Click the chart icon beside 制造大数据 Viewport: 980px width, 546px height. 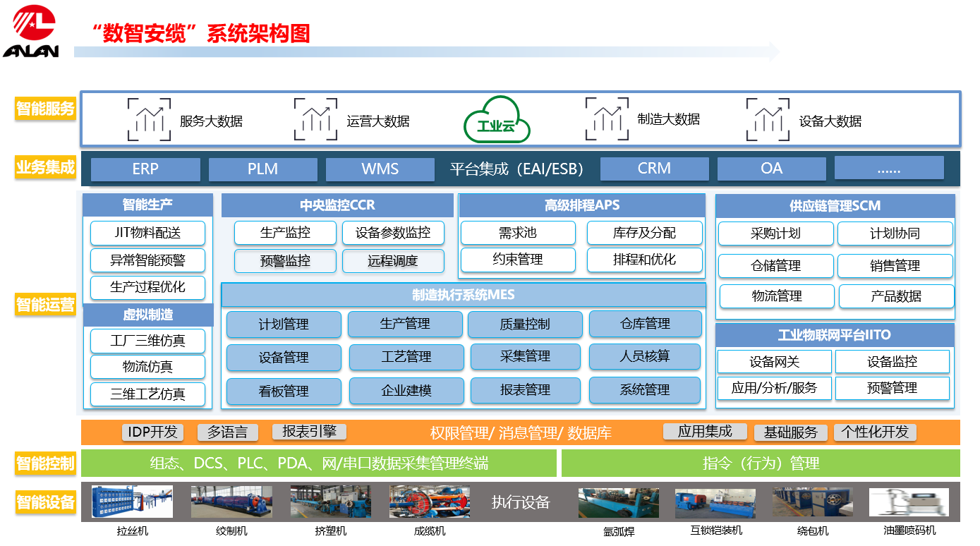[607, 119]
